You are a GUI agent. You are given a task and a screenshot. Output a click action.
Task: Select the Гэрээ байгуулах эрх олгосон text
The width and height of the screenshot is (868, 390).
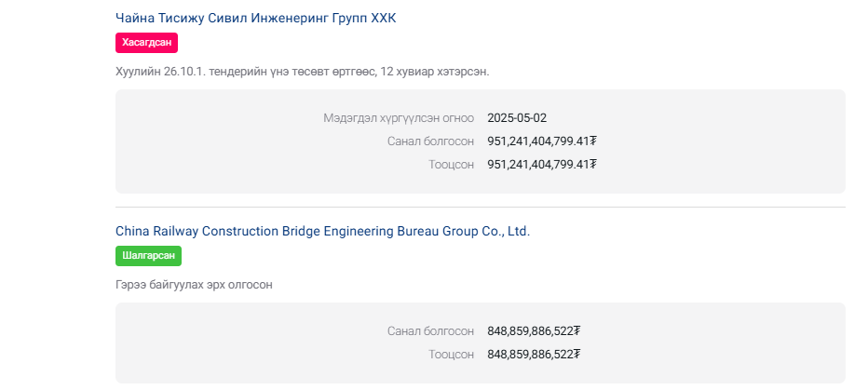coord(194,285)
